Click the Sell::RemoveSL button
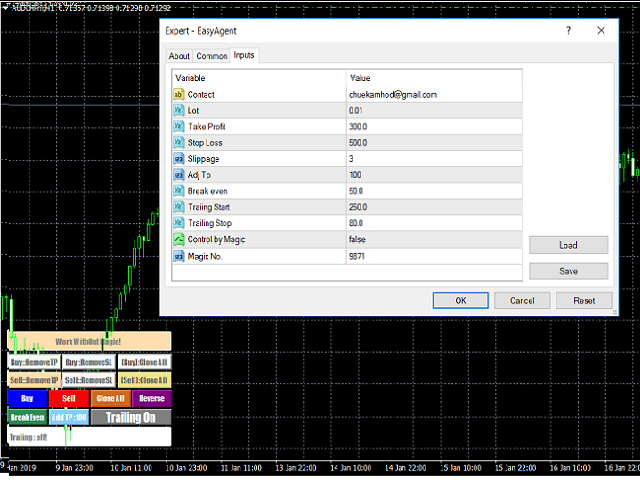Screen dimensions: 640x480 pyautogui.click(x=89, y=380)
